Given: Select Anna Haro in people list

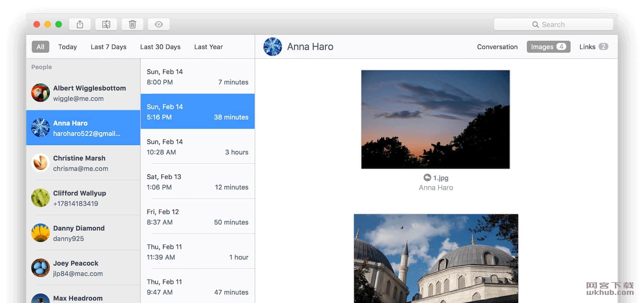Looking at the screenshot, I should pos(83,128).
